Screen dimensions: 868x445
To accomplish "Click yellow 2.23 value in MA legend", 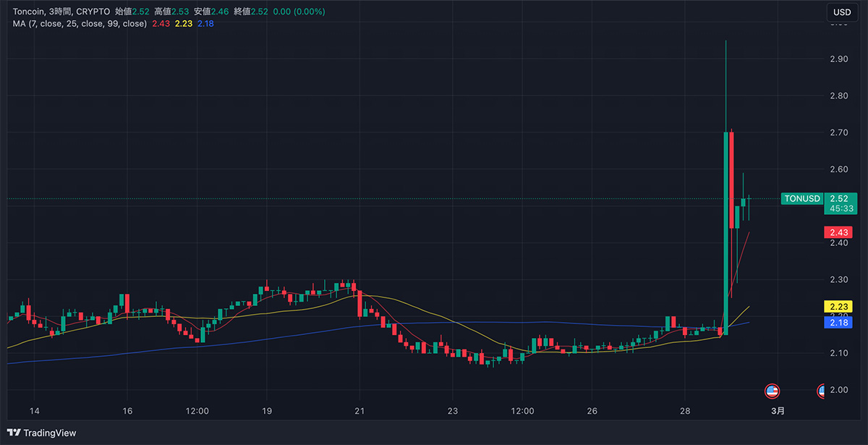I will click(184, 24).
